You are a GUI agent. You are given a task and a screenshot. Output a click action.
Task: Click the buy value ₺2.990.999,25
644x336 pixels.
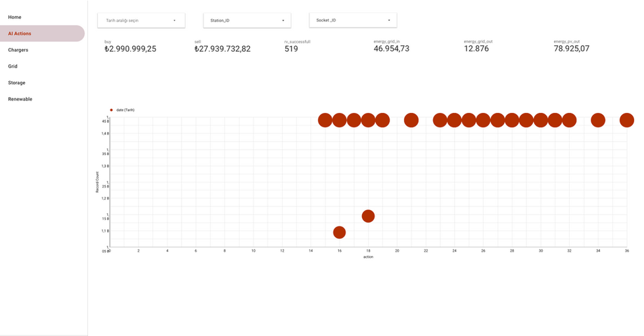tap(131, 49)
